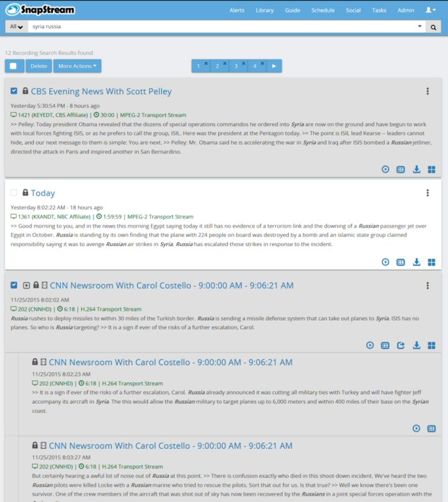Image resolution: width=448 pixels, height=502 pixels.
Task: Open thumbnail grid for Today
Action: [x=431, y=262]
